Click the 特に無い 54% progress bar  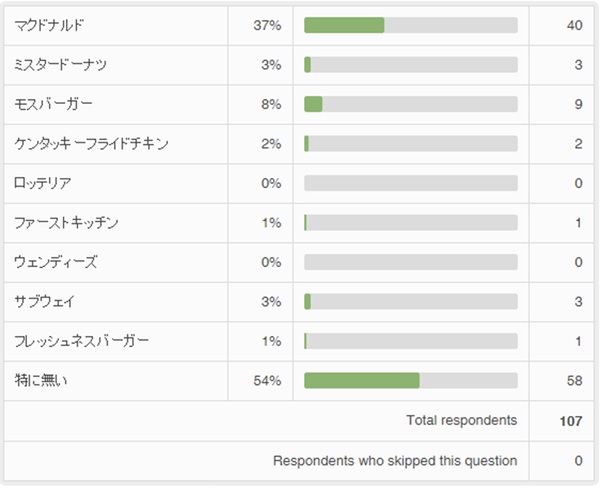[x=410, y=380]
